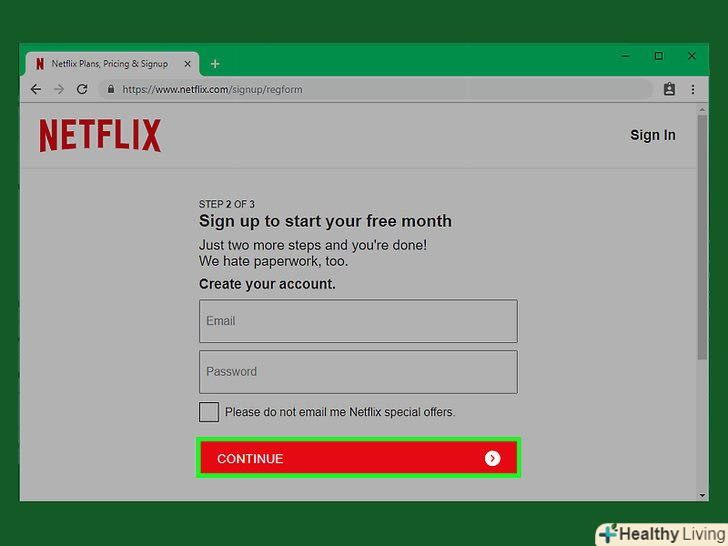Close the Netflix Plans tab
The width and height of the screenshot is (728, 546).
(x=188, y=64)
